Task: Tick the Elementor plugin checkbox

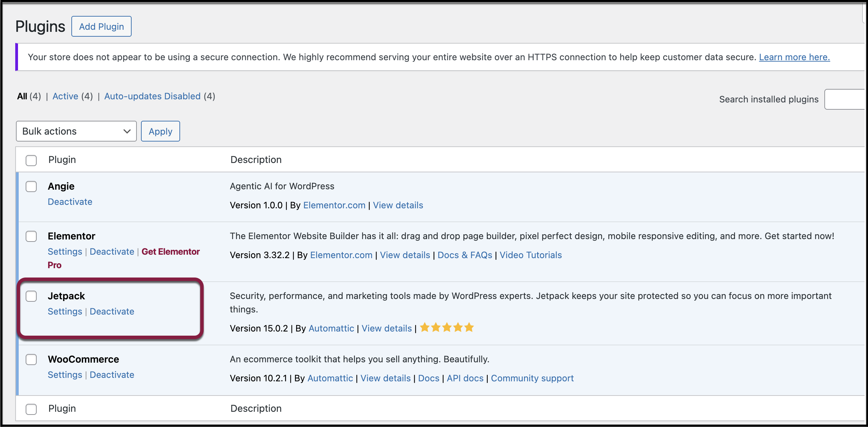Action: tap(31, 236)
